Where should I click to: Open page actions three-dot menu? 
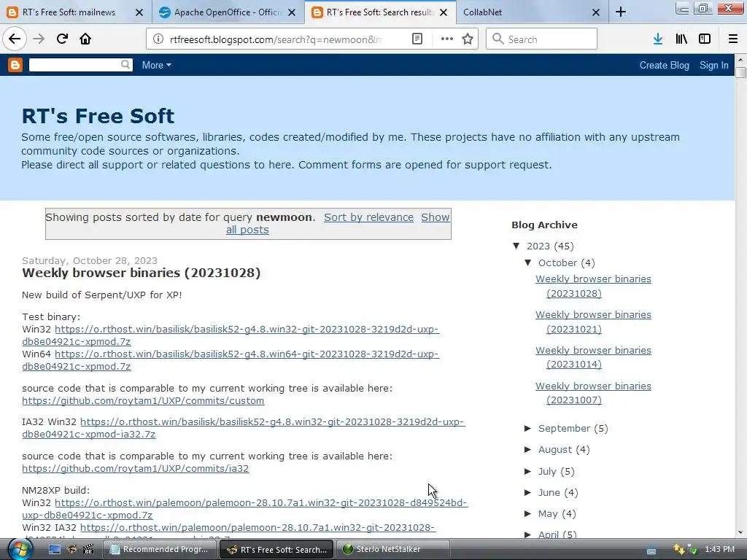447,39
